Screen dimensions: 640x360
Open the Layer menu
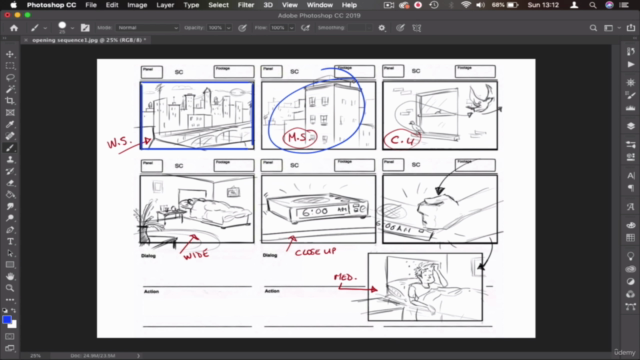click(165, 5)
